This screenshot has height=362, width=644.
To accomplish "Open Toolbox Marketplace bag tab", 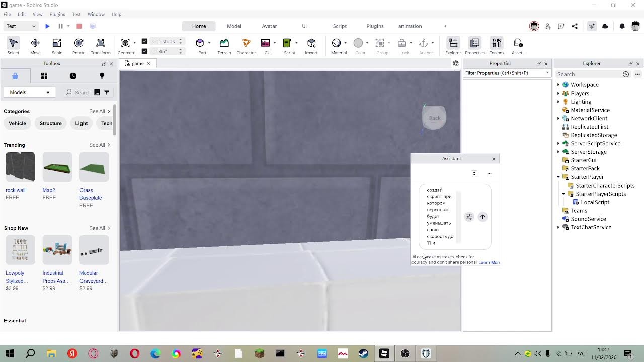I will [15, 76].
